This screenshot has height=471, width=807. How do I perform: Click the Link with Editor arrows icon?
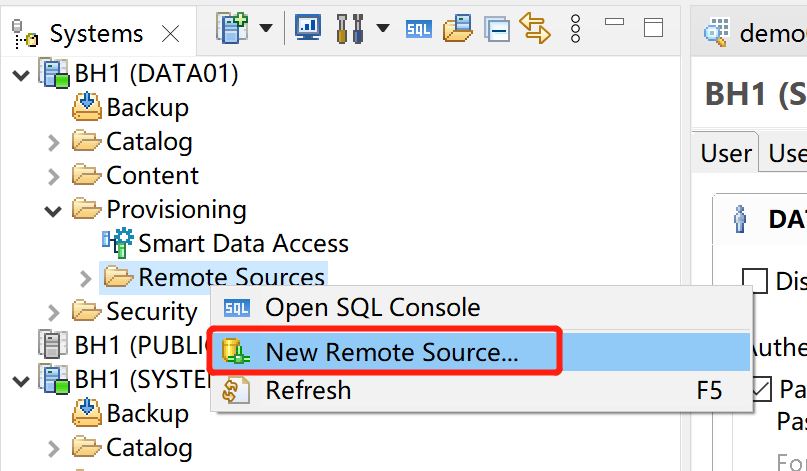pos(536,28)
